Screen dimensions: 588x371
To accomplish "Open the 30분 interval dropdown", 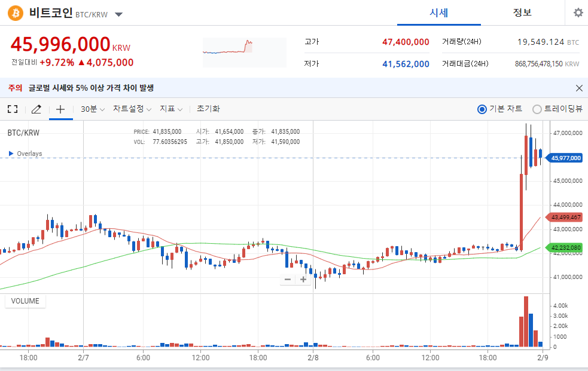I will coord(93,109).
